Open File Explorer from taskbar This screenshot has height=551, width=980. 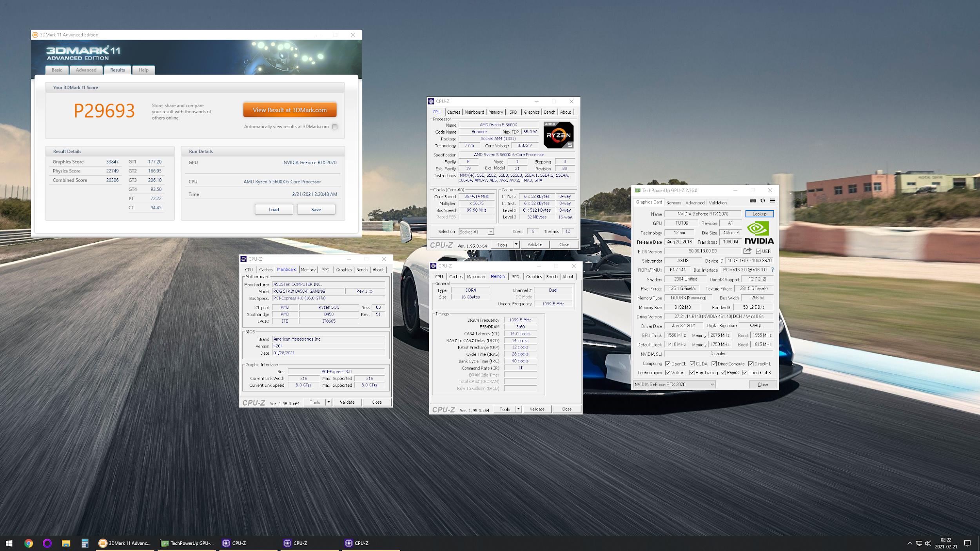66,543
